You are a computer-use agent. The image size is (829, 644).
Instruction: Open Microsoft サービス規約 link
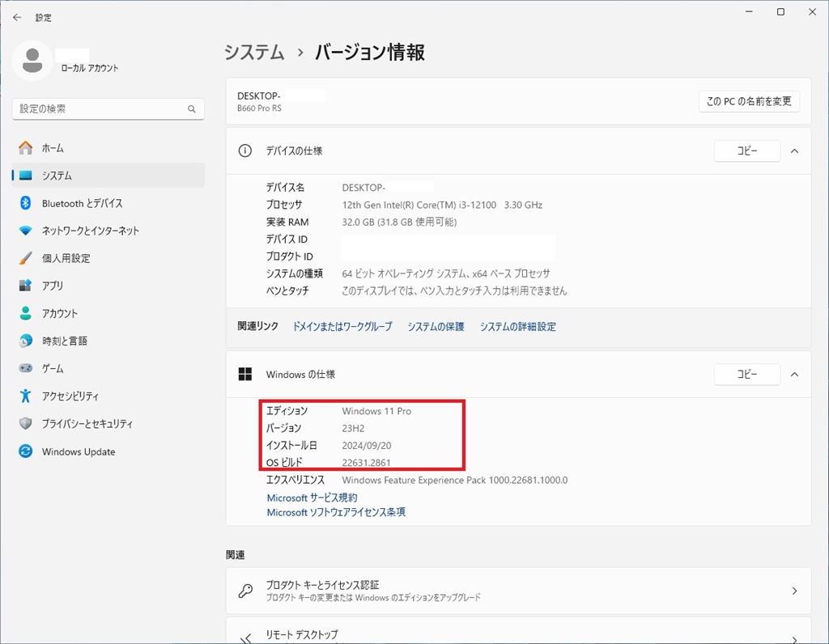(312, 498)
